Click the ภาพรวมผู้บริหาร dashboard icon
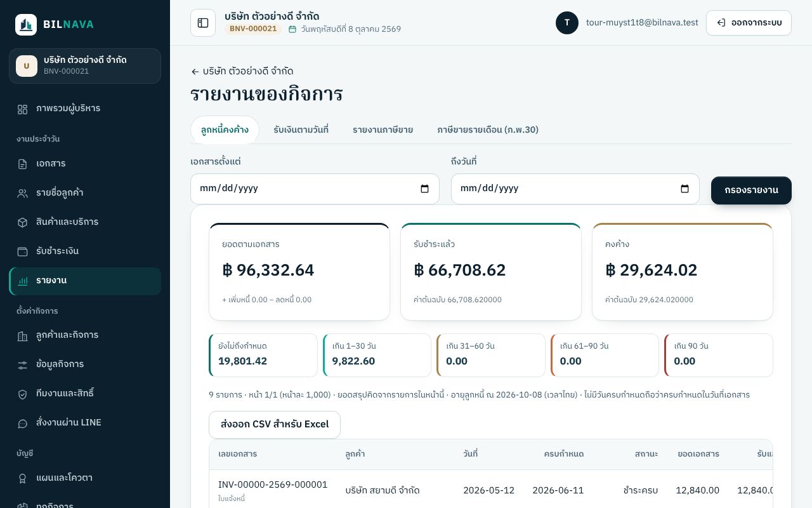 pyautogui.click(x=23, y=109)
